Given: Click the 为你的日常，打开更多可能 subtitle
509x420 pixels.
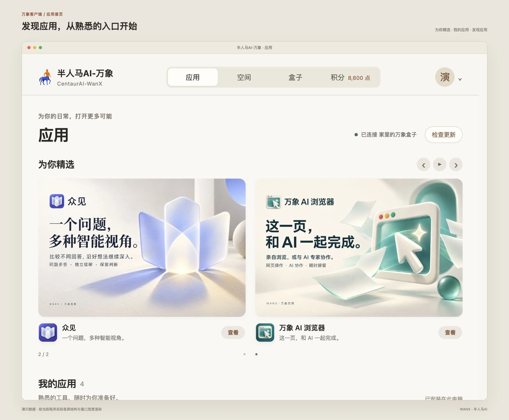Looking at the screenshot, I should click(x=75, y=116).
